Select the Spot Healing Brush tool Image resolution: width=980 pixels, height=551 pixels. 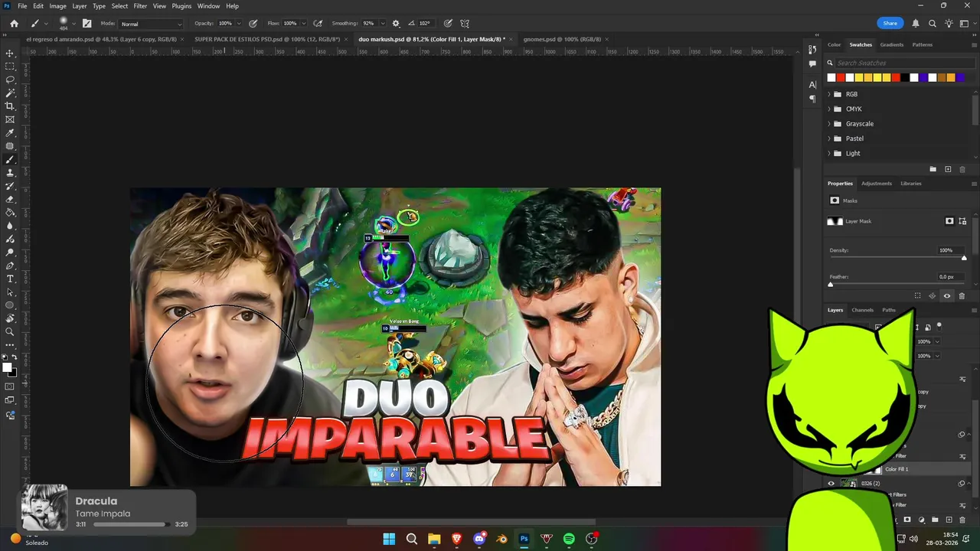click(x=10, y=146)
